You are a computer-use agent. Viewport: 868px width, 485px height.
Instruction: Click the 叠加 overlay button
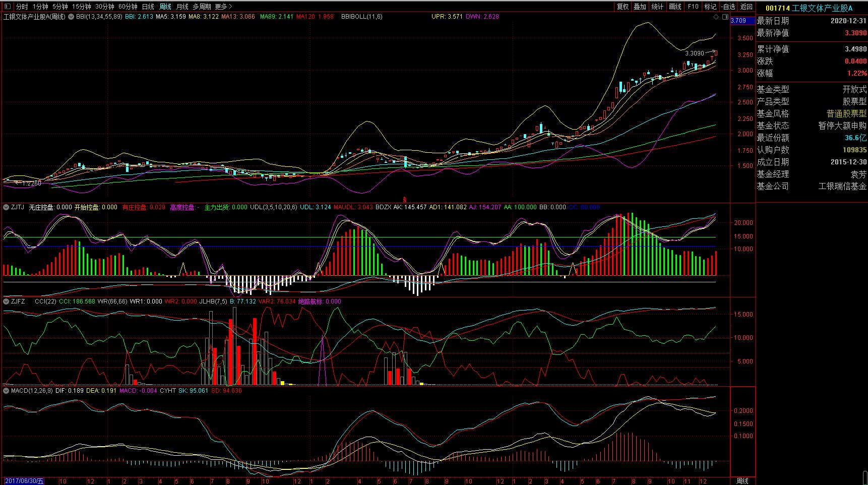click(640, 7)
